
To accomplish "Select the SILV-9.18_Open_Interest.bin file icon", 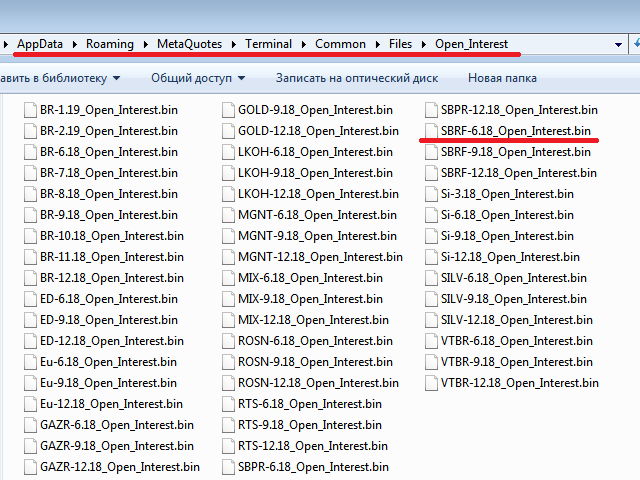I will coord(431,299).
